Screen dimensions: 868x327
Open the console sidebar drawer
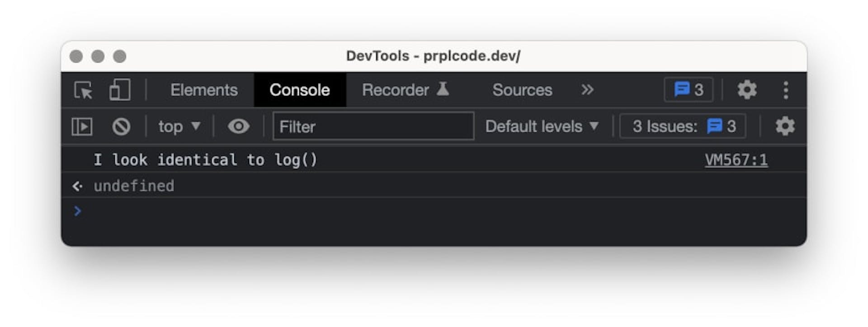click(83, 127)
